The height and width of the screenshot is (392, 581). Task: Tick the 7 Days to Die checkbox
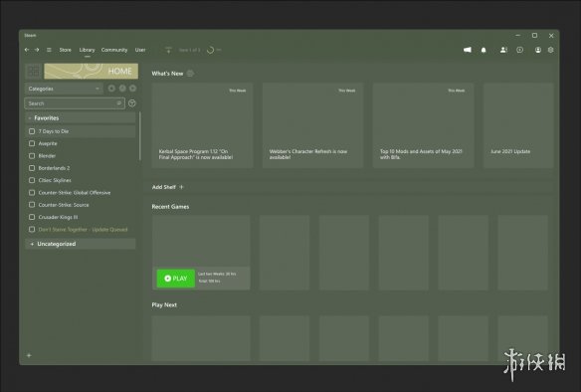[x=32, y=131]
